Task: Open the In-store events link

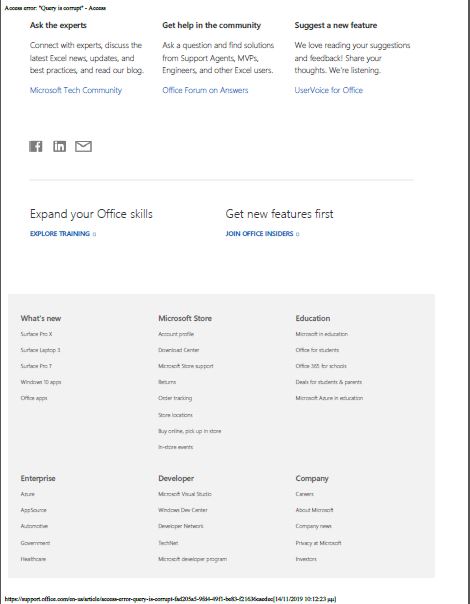Action: [x=176, y=447]
